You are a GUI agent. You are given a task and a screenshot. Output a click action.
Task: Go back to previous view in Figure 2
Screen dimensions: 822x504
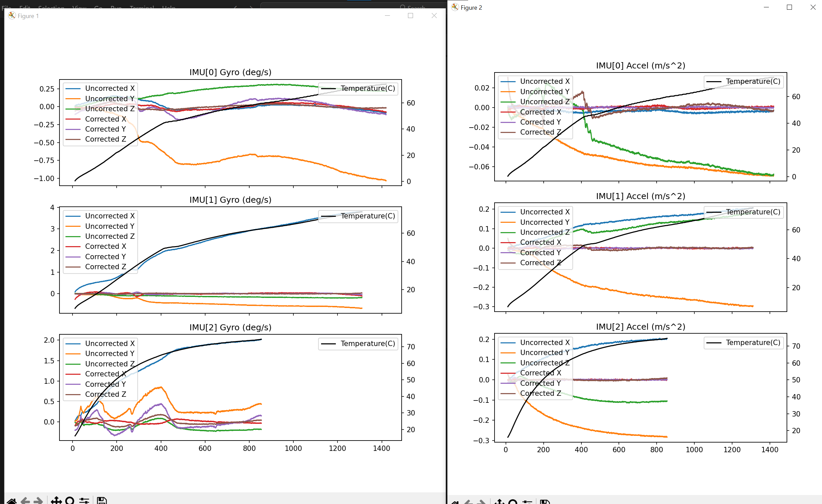468,502
